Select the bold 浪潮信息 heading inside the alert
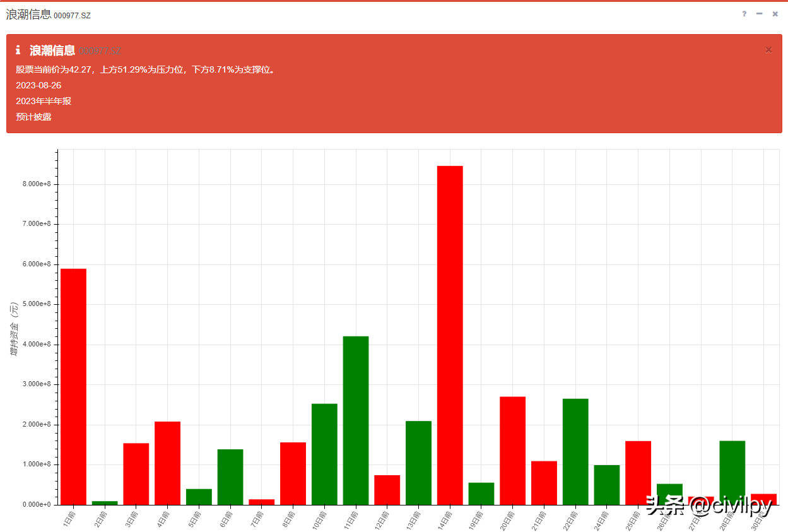This screenshot has width=788, height=532. 52,50
